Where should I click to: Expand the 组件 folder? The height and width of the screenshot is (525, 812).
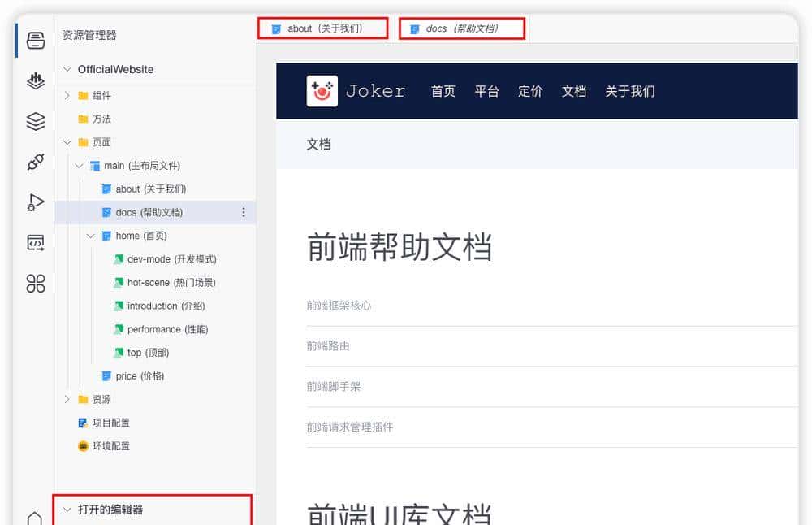[x=67, y=95]
